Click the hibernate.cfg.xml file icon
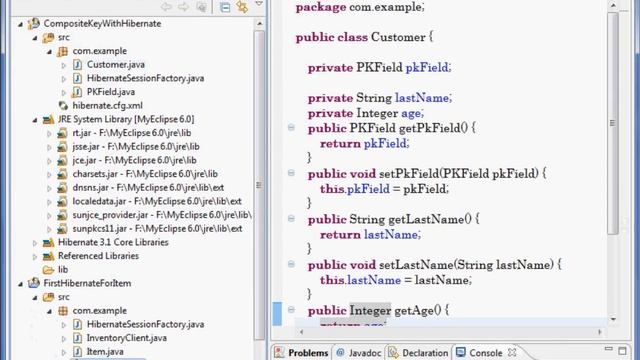 [x=63, y=106]
